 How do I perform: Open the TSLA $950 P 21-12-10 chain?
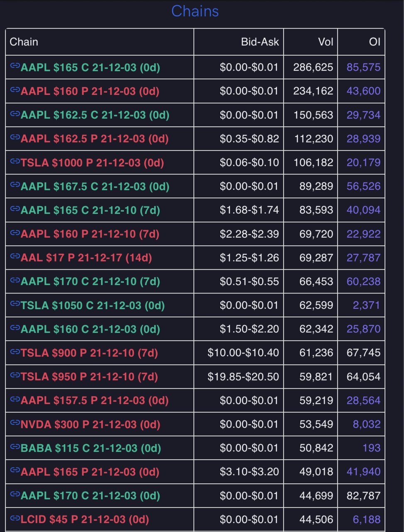point(89,377)
